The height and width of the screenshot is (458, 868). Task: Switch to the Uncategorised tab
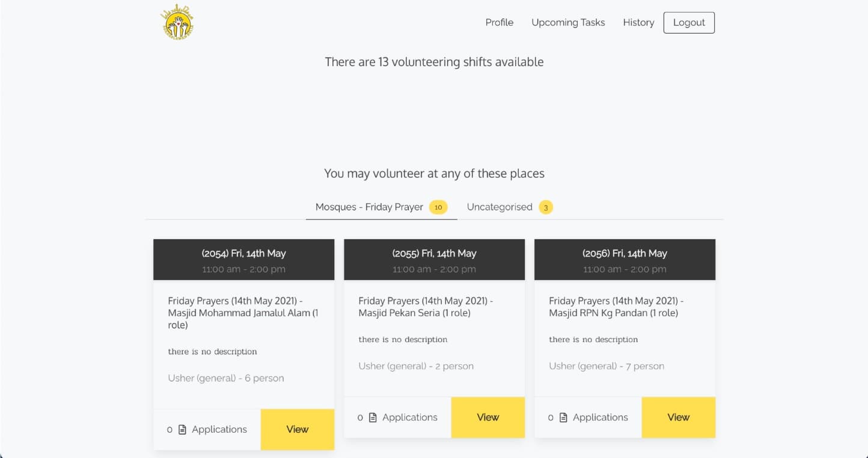tap(500, 207)
